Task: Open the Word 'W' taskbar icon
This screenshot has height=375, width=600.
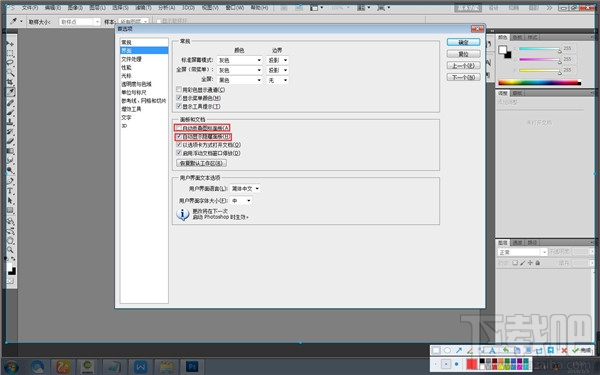Action: coord(140,367)
